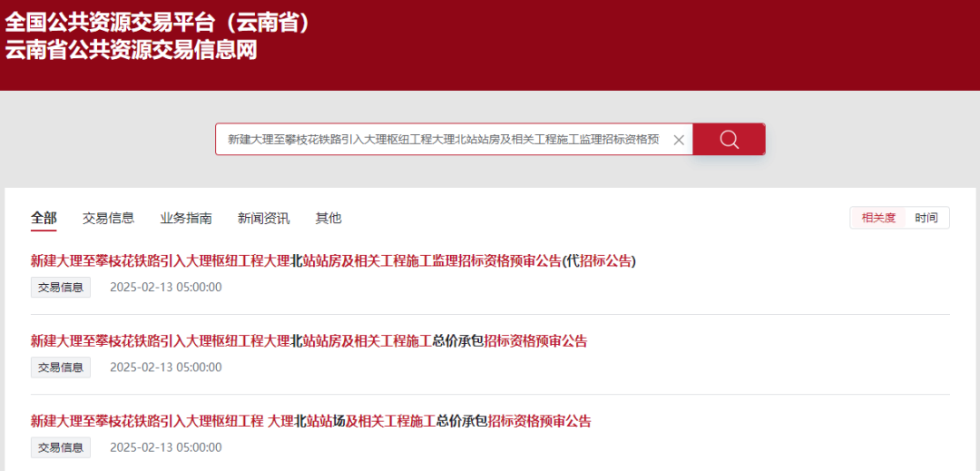980x471 pixels.
Task: Click 交易信息 tag under the 站房施工总价承包 result
Action: (x=61, y=368)
